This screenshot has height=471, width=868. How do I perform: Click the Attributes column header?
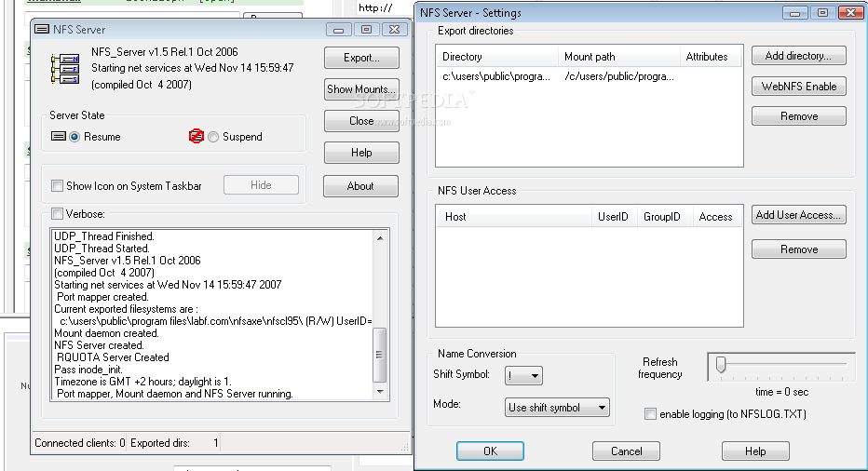[x=711, y=57]
